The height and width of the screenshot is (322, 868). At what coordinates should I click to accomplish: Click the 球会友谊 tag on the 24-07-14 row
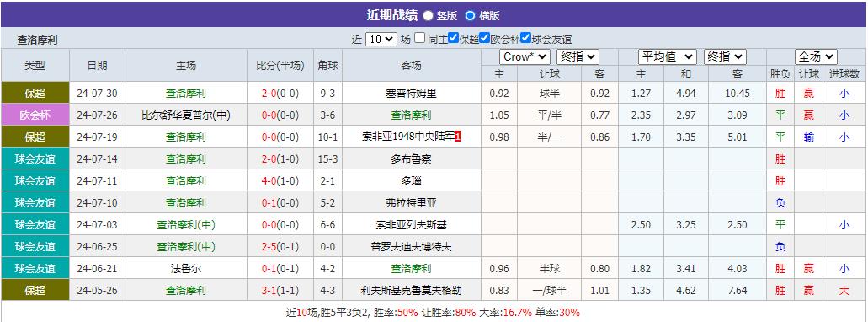click(35, 159)
